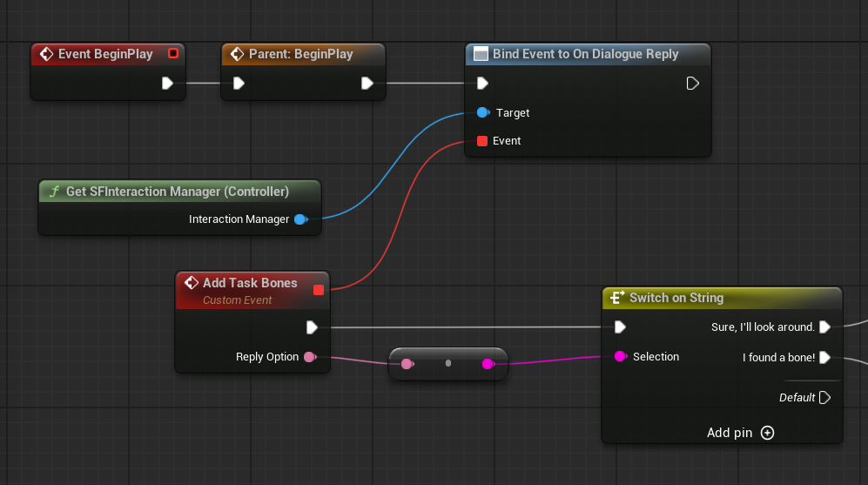Click Bind Event node execution input pin
868x485 pixels.
[482, 83]
